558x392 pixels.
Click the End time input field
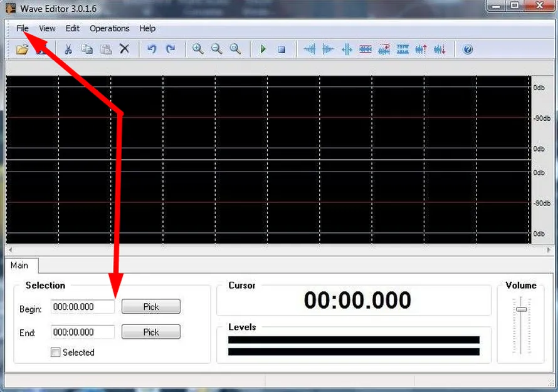pos(83,332)
